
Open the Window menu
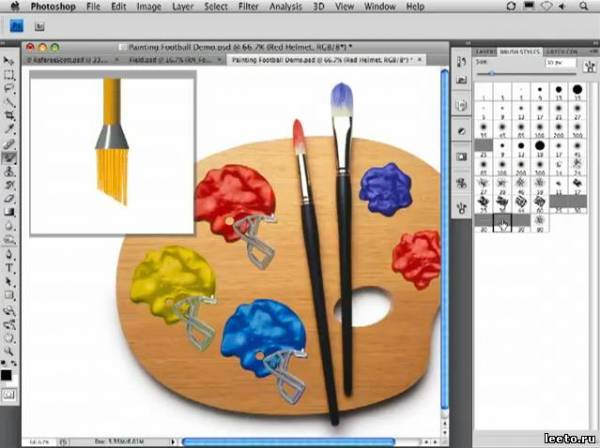point(378,7)
